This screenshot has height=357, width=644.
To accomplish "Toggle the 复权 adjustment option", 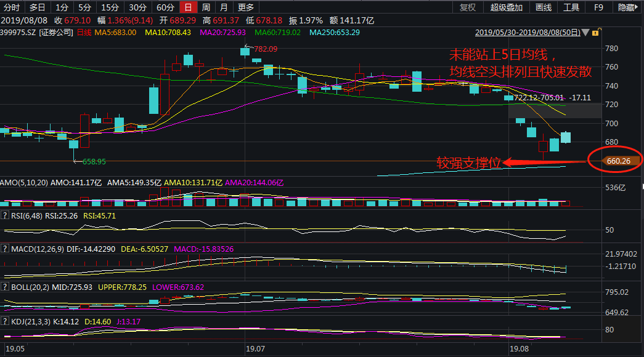I will [467, 7].
